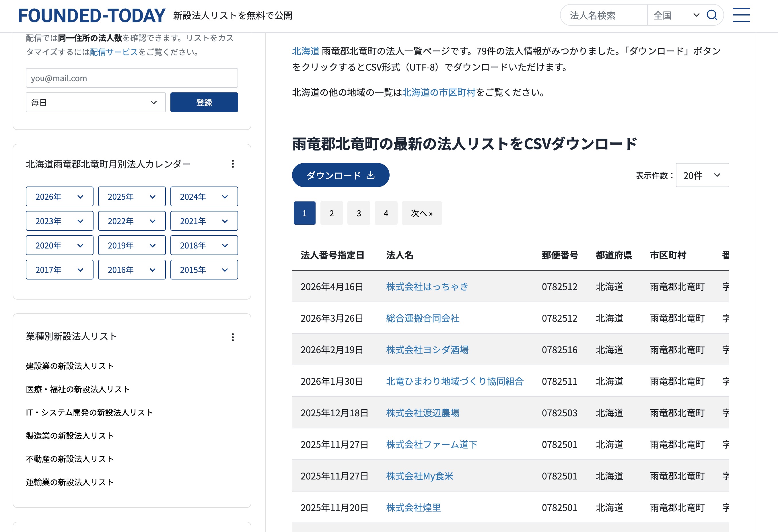
Task: Click the 登録 registration button
Action: pos(204,102)
